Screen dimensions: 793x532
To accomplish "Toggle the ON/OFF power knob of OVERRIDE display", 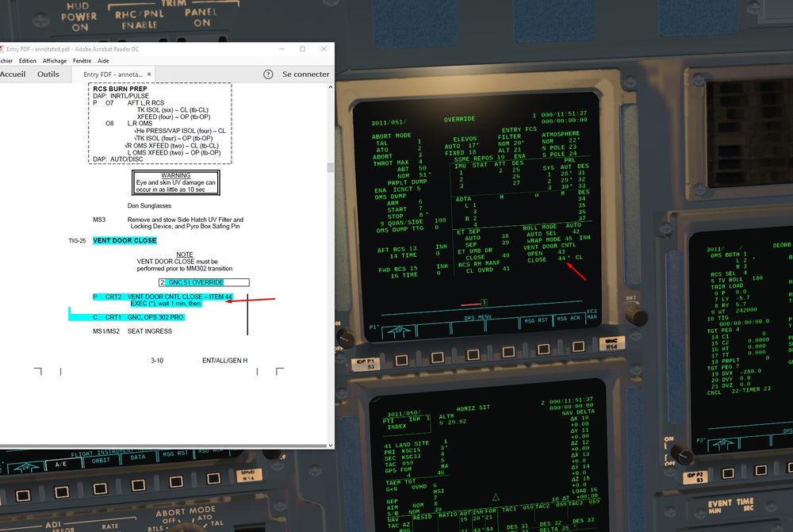I will click(x=346, y=338).
